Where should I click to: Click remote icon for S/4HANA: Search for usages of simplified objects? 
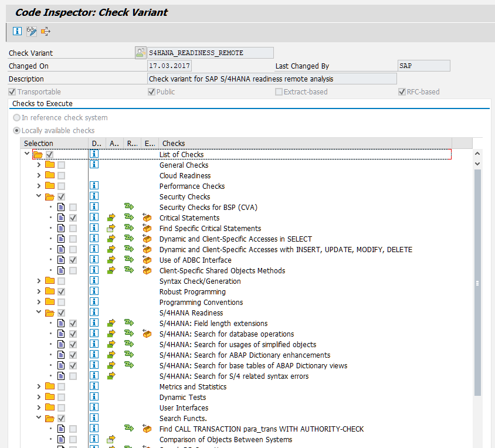pos(129,344)
